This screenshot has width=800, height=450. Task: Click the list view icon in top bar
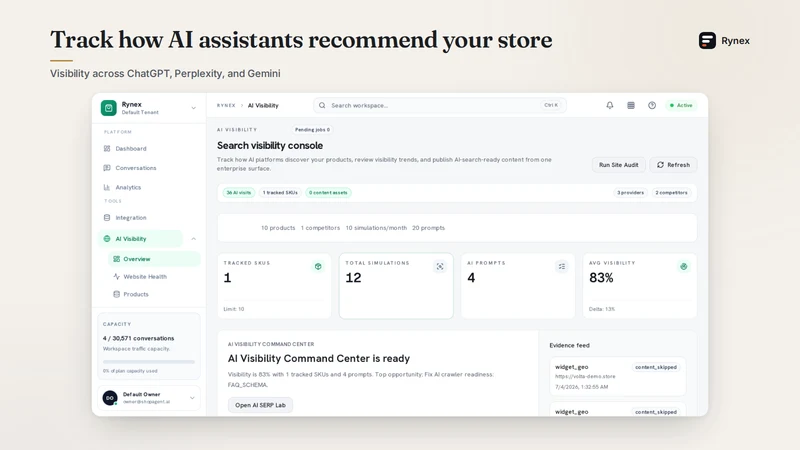[x=631, y=105]
